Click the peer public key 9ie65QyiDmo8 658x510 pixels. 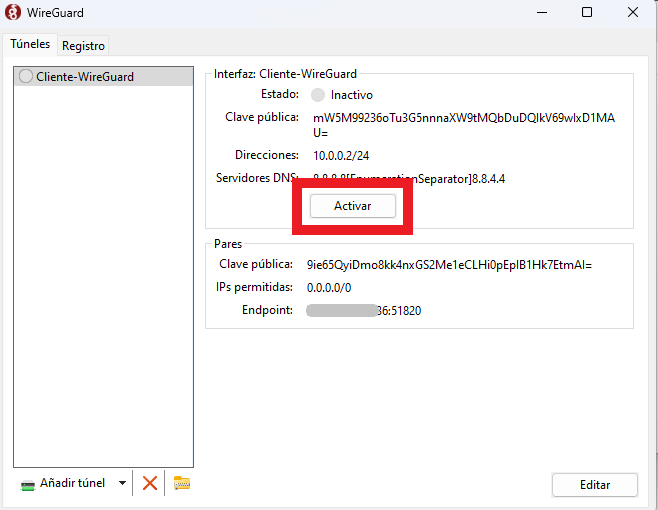tap(449, 265)
